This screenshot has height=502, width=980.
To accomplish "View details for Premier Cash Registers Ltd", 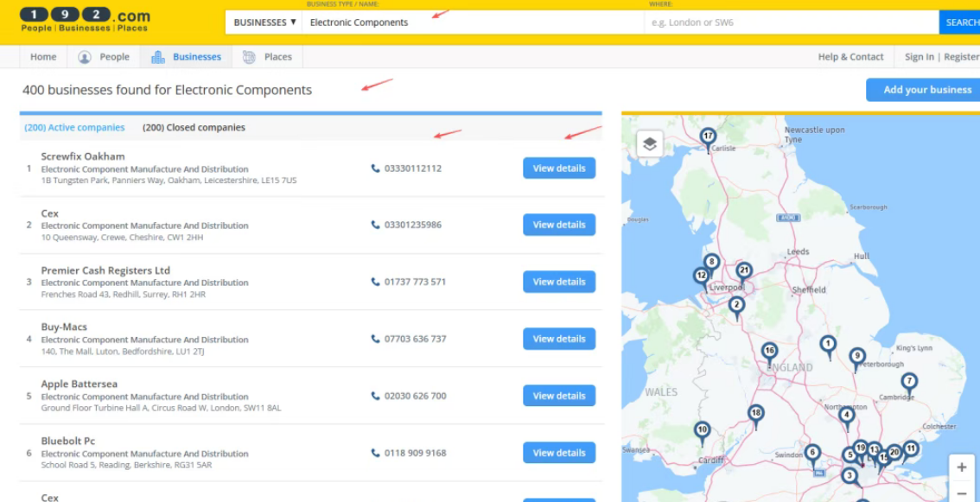I will (558, 282).
